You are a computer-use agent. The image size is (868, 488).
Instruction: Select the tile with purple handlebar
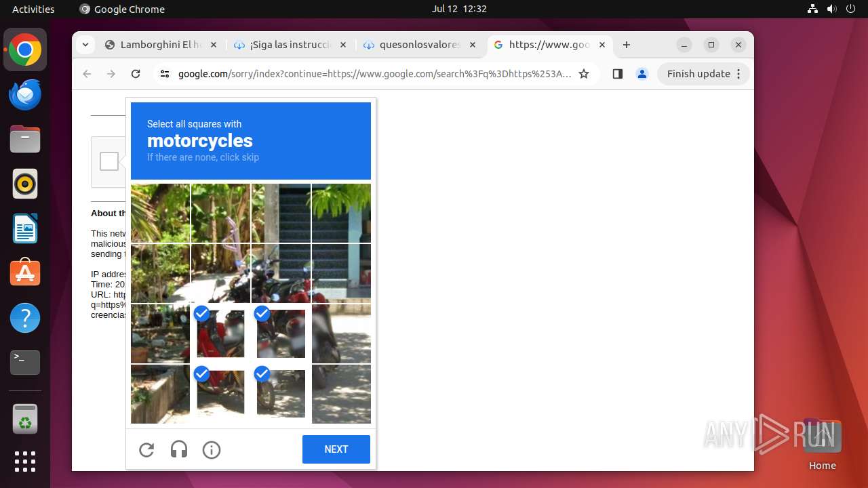(x=220, y=213)
